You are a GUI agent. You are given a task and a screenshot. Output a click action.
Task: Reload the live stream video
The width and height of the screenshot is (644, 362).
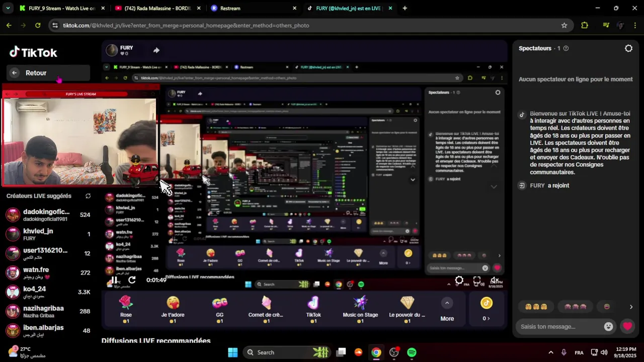click(132, 280)
